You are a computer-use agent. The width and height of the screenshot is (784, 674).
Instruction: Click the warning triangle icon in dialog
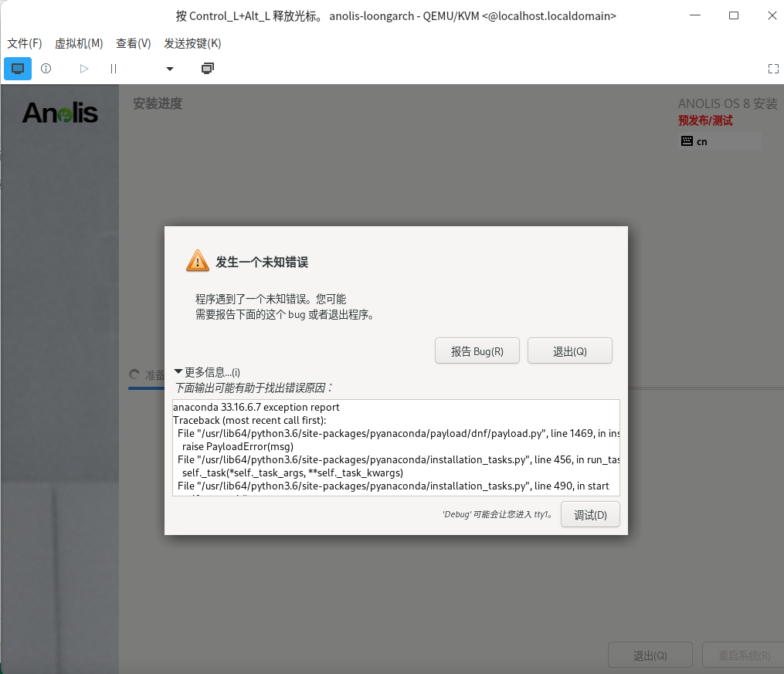click(x=198, y=261)
